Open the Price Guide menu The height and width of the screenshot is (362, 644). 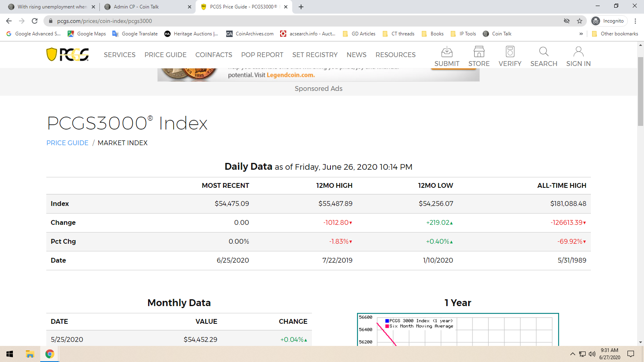tap(165, 55)
